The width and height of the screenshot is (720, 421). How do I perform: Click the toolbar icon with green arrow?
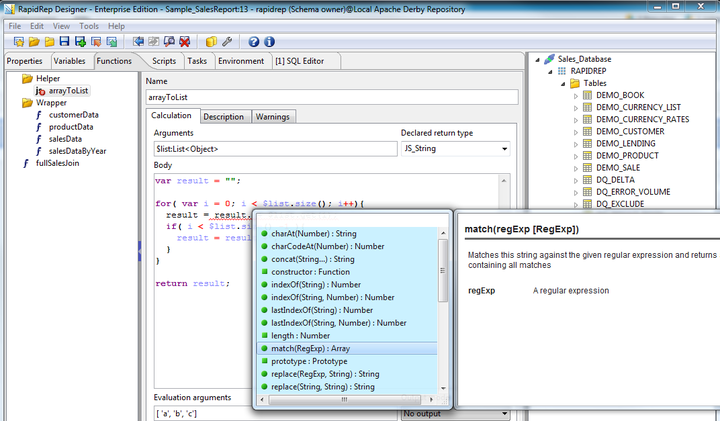pyautogui.click(x=112, y=42)
